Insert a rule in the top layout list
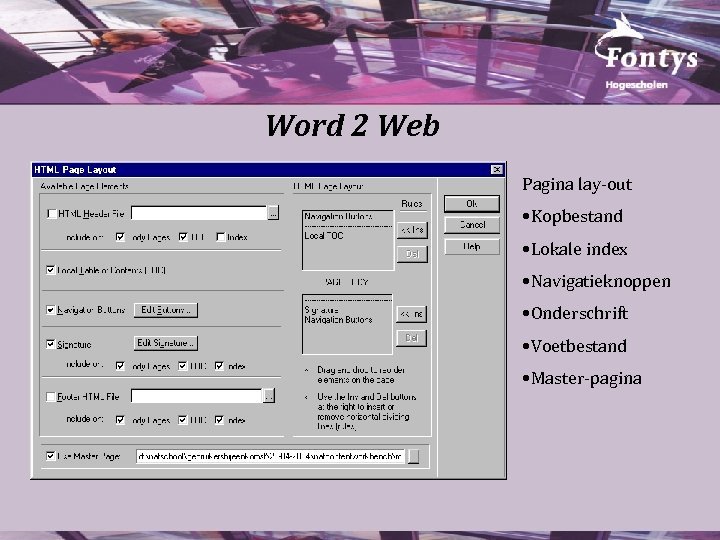 [412, 230]
